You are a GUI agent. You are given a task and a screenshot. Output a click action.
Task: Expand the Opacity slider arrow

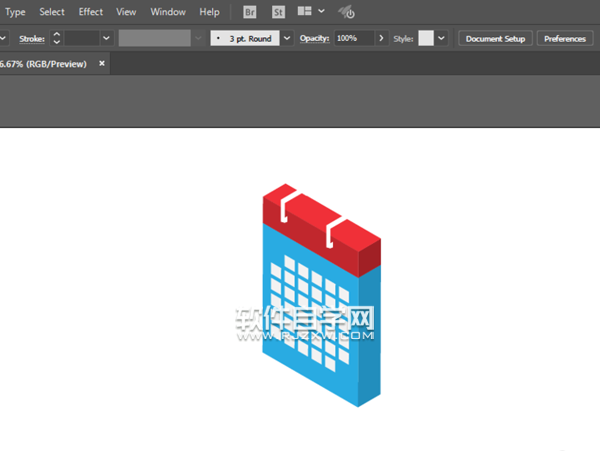(x=382, y=38)
